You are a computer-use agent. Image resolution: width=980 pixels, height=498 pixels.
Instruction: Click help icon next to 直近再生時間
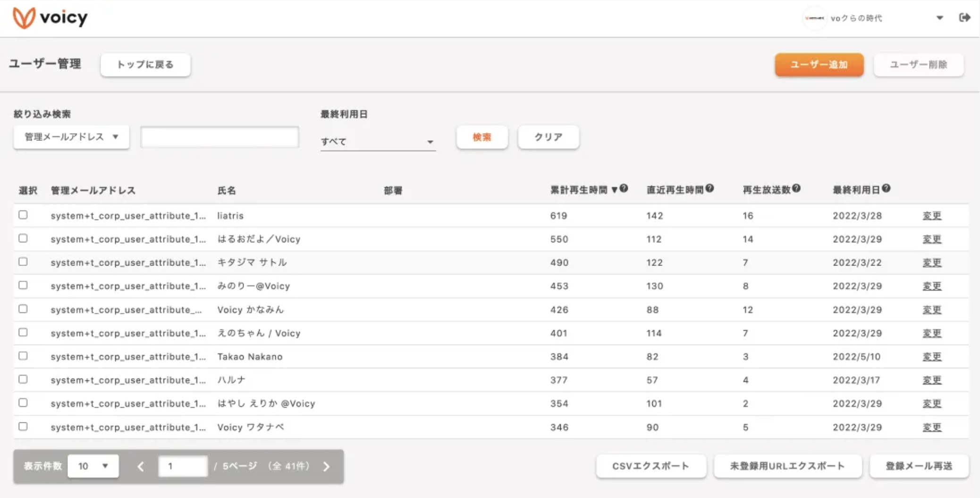pyautogui.click(x=710, y=189)
